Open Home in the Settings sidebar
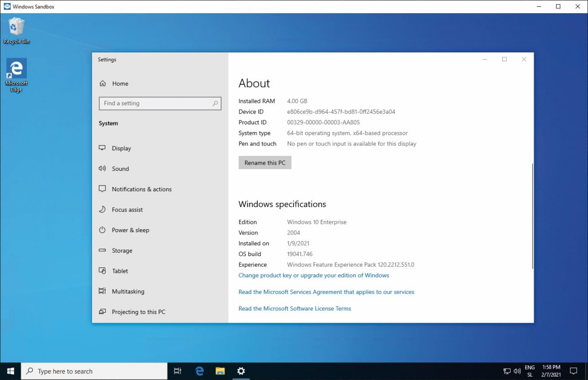 click(x=114, y=84)
